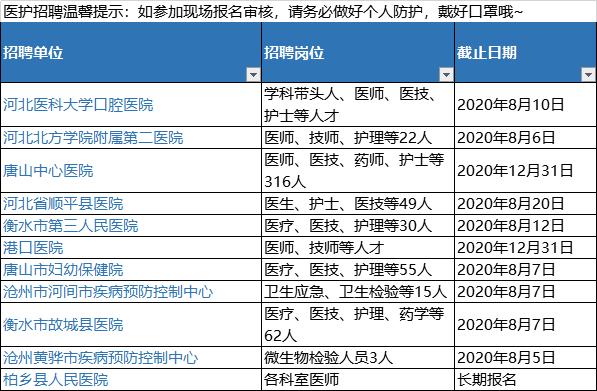Select 唐山中心医院 deadline 2020年12月31日

click(x=525, y=171)
